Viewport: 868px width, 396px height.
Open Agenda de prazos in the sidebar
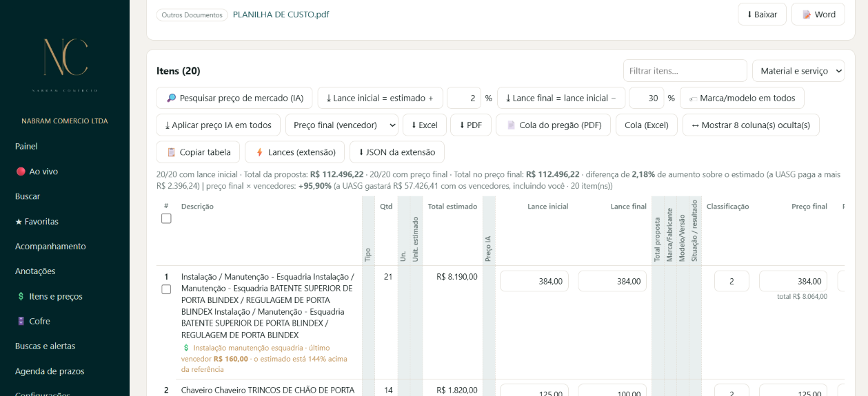50,371
